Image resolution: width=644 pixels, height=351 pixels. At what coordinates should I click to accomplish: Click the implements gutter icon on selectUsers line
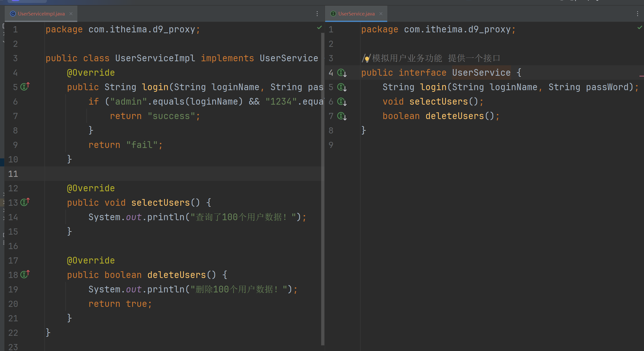(25, 202)
